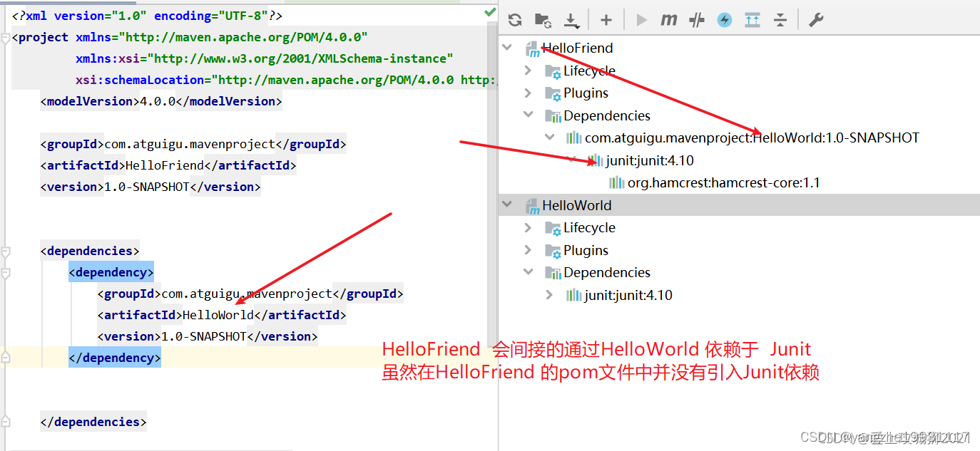Viewport: 980px width, 451px height.
Task: Click the project xmlns opening line
Action: click(190, 37)
